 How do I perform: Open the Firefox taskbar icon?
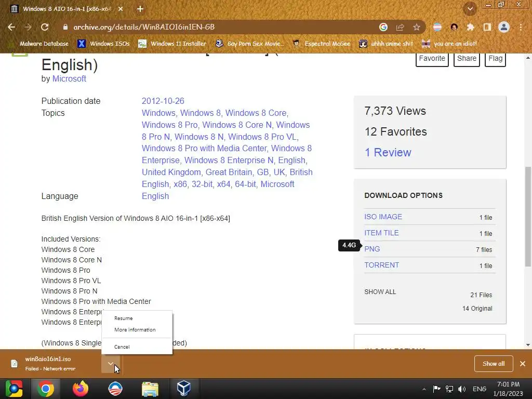point(81,389)
